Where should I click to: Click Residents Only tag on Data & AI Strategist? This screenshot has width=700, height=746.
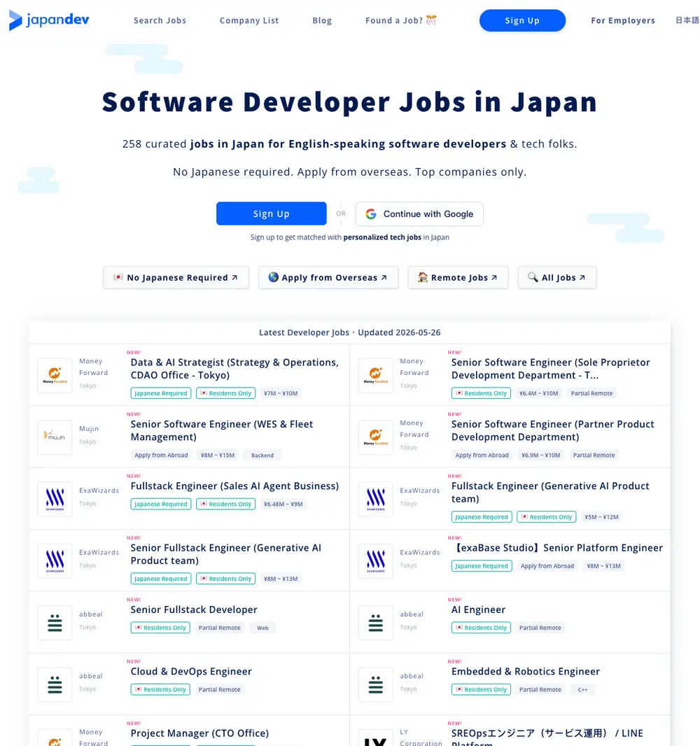point(225,393)
